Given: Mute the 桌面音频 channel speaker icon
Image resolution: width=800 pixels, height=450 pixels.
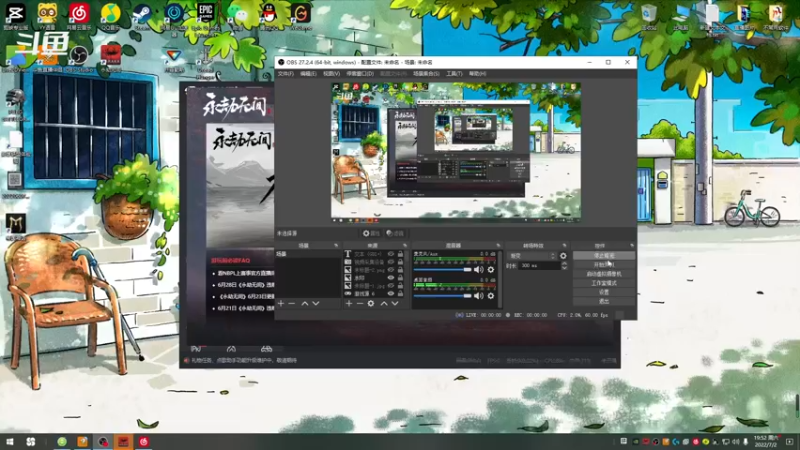Looking at the screenshot, I should [479, 295].
